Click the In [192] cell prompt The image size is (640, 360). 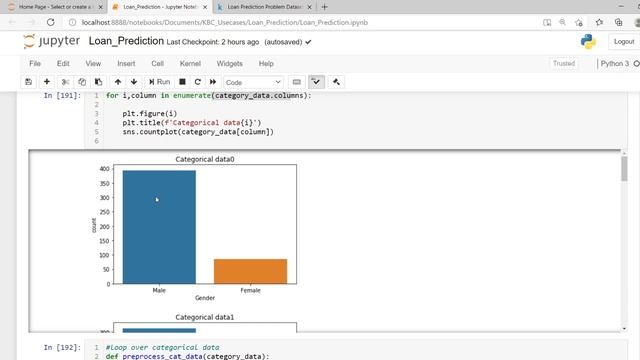click(62, 347)
